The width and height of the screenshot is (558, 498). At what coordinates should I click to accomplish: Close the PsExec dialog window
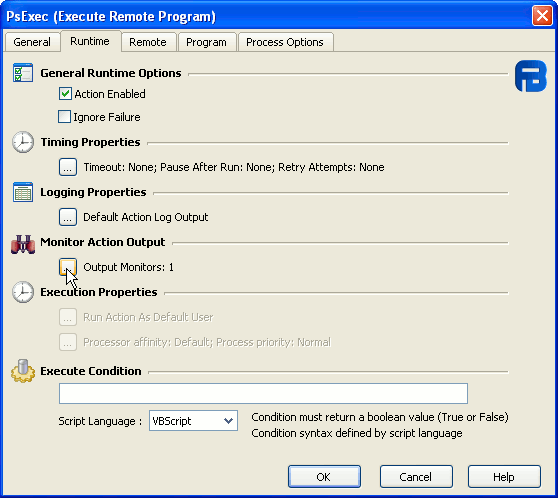(x=542, y=16)
